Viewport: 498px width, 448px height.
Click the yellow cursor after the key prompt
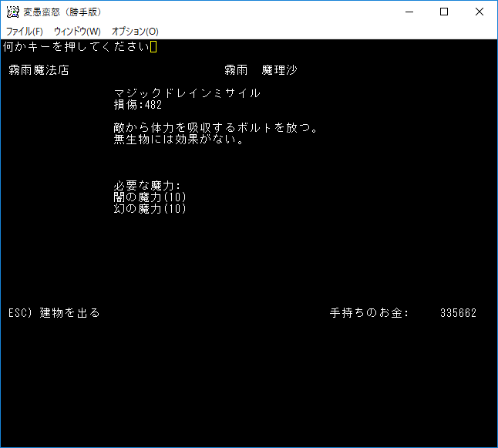[153, 47]
